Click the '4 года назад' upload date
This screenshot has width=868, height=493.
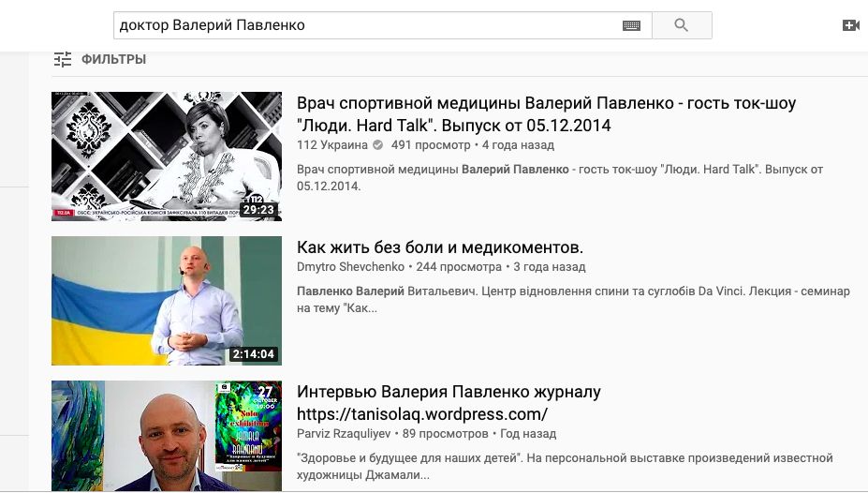coord(518,145)
